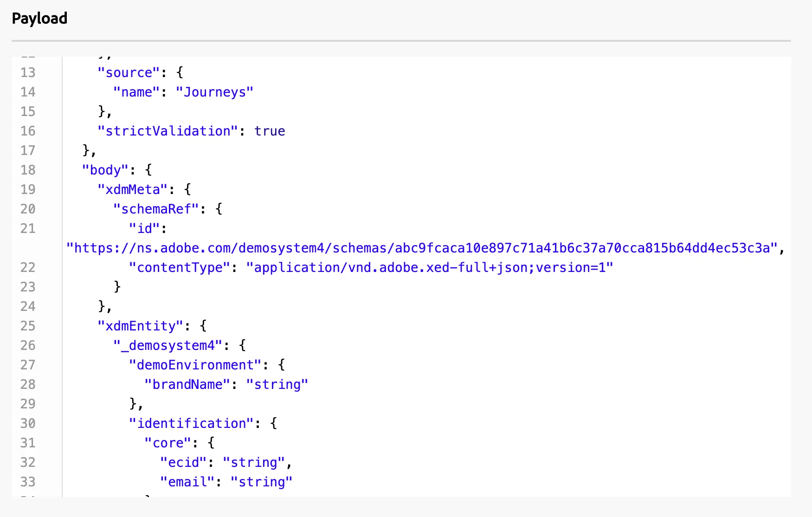
Task: Click line number 18 in gutter
Action: 28,170
